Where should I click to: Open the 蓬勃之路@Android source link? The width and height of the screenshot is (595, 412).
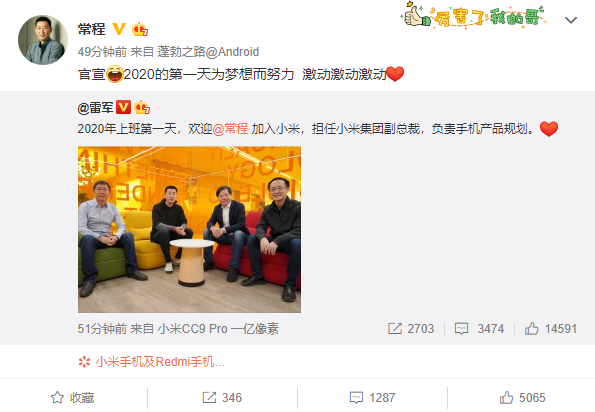(x=208, y=52)
